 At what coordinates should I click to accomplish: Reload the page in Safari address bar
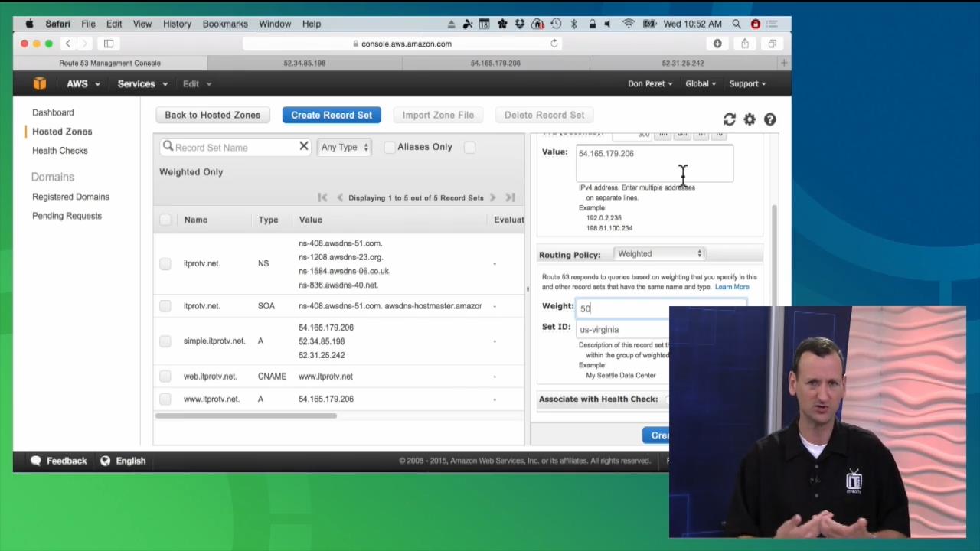coord(554,44)
